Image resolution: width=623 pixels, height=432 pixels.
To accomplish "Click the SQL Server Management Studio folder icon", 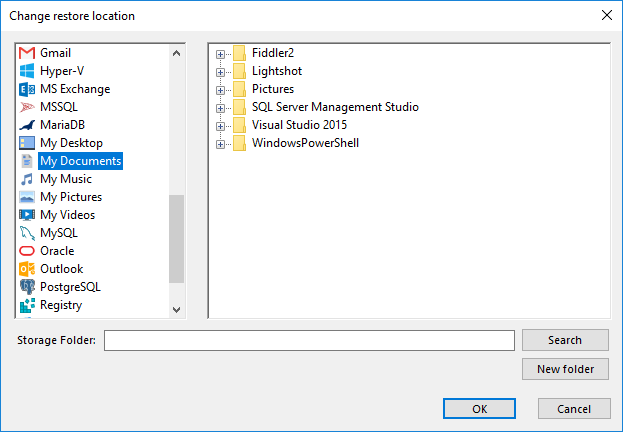I will [239, 107].
